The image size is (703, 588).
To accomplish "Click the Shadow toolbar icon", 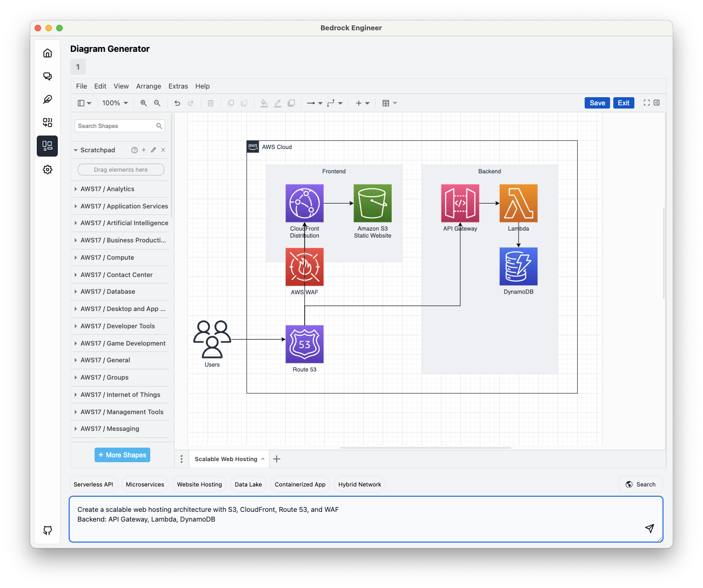I will click(291, 103).
